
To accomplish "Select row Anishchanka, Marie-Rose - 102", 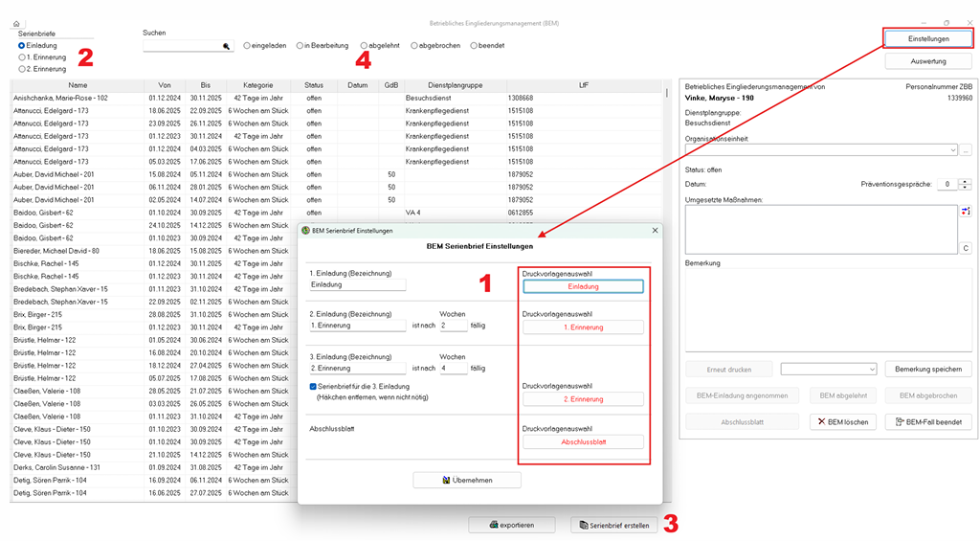I will pos(336,99).
